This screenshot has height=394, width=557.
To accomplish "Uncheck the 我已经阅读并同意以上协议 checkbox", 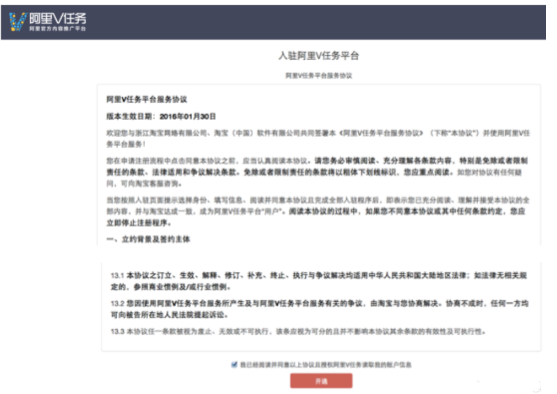I will tap(234, 365).
